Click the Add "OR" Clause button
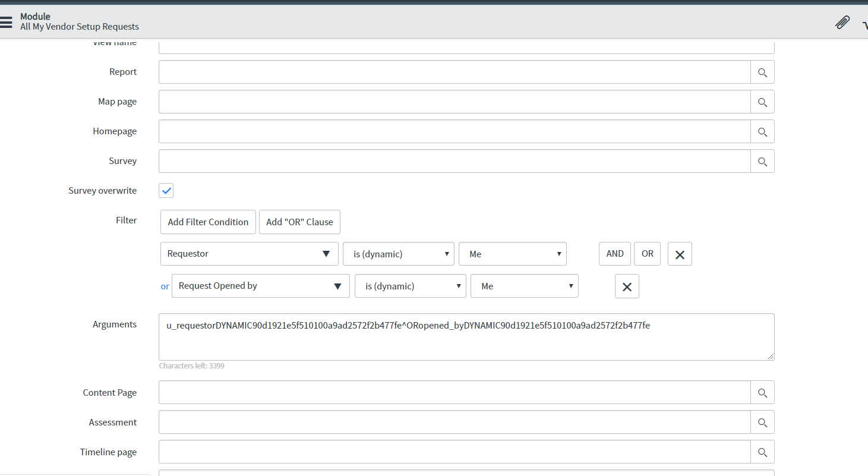This screenshot has width=868, height=476. (299, 222)
